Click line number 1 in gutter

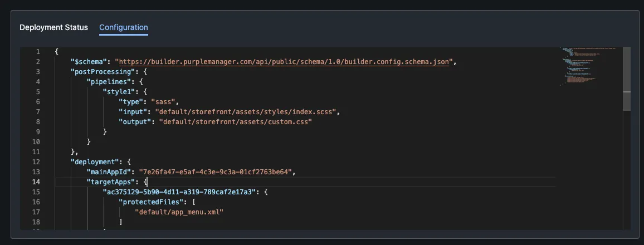coord(38,52)
